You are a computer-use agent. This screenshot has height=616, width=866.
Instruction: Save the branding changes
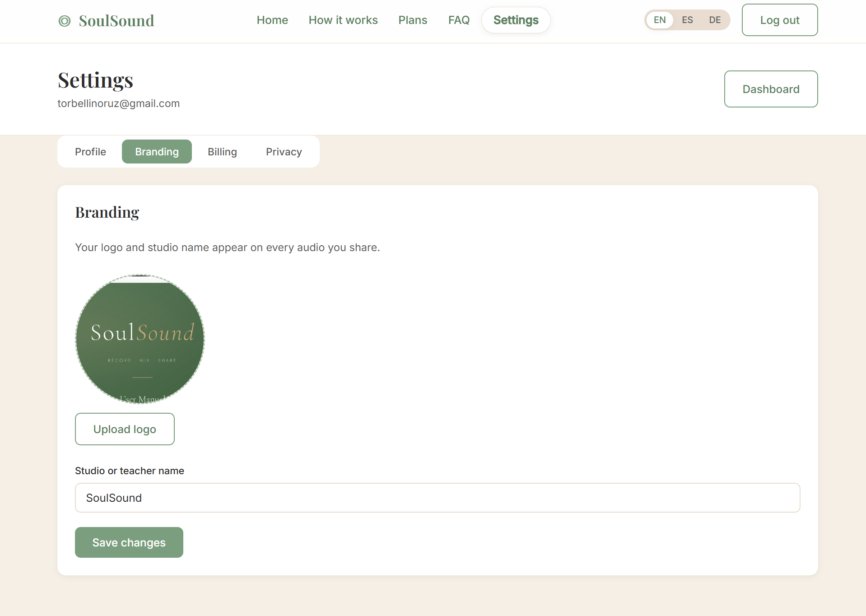tap(129, 542)
